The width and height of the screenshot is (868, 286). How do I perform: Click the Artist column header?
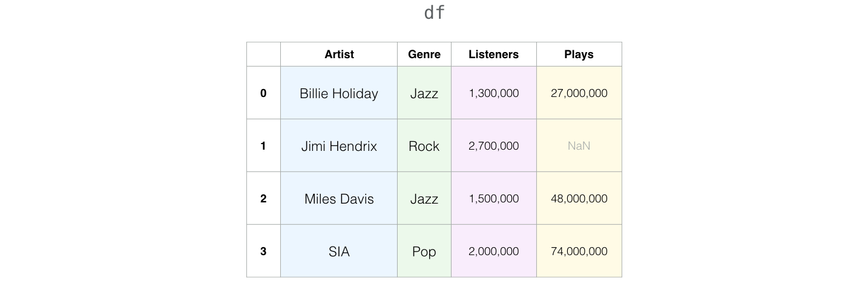coord(339,55)
